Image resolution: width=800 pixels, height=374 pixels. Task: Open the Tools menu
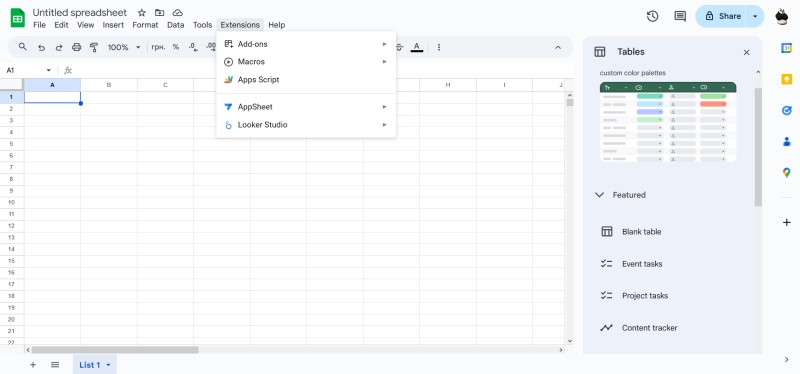click(x=203, y=25)
